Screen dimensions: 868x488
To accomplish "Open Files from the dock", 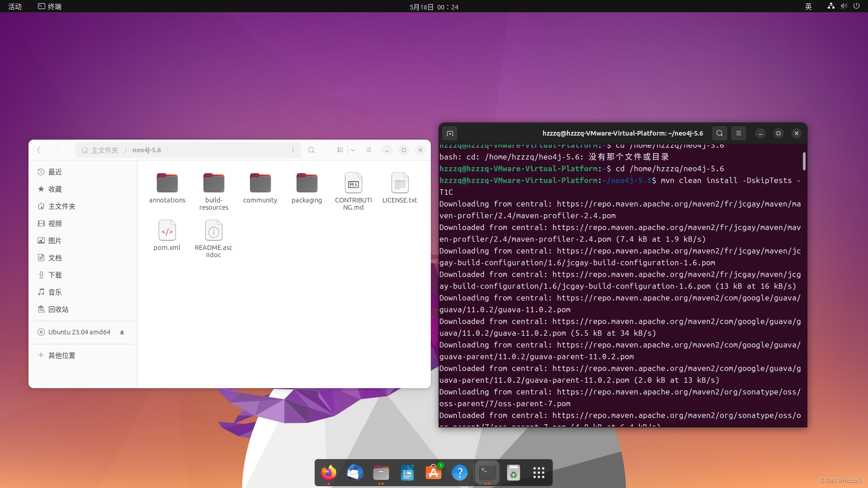I will [381, 473].
